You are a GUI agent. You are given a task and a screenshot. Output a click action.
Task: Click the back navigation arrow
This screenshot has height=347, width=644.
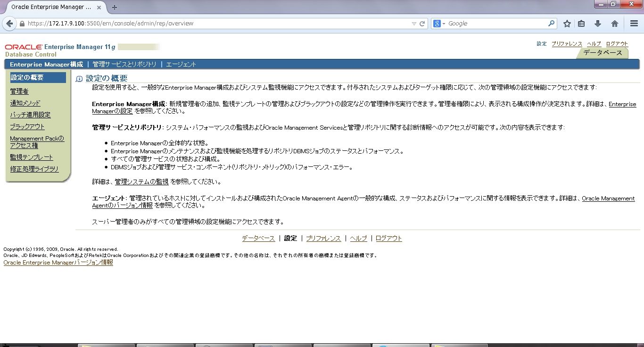pos(9,23)
